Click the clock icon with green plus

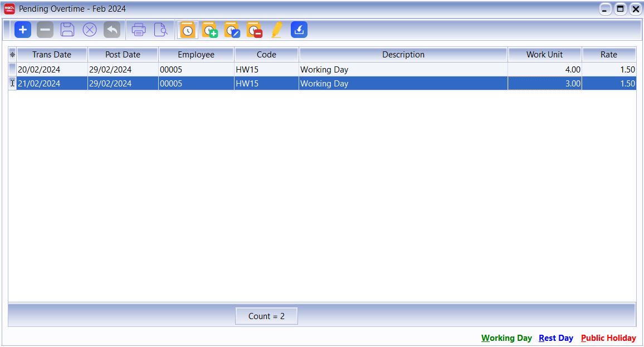tap(210, 30)
